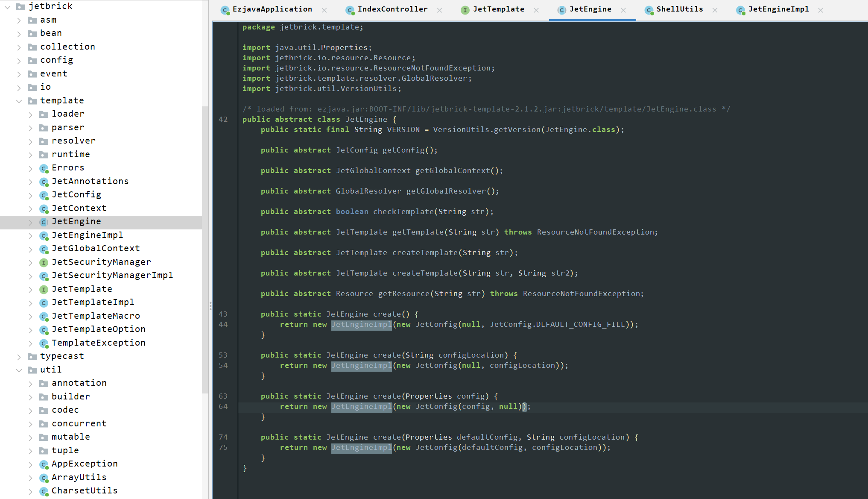The image size is (868, 499).
Task: Expand the collection package node
Action: (19, 47)
